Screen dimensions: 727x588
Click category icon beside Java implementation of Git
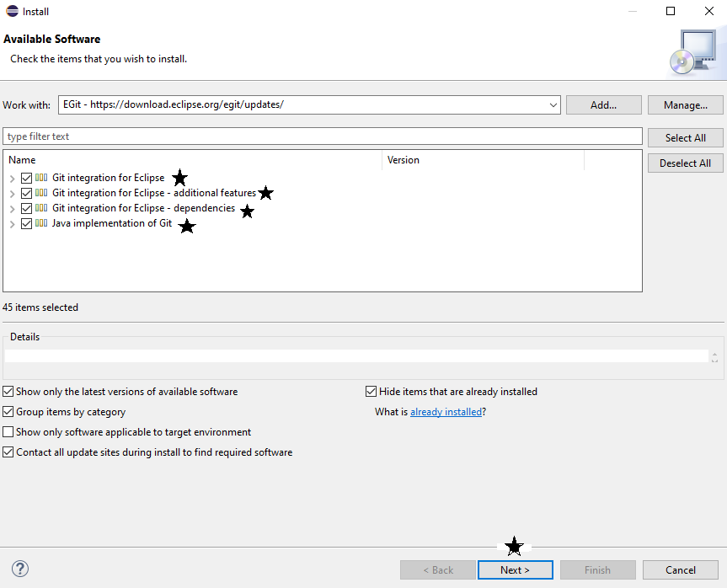(x=41, y=224)
